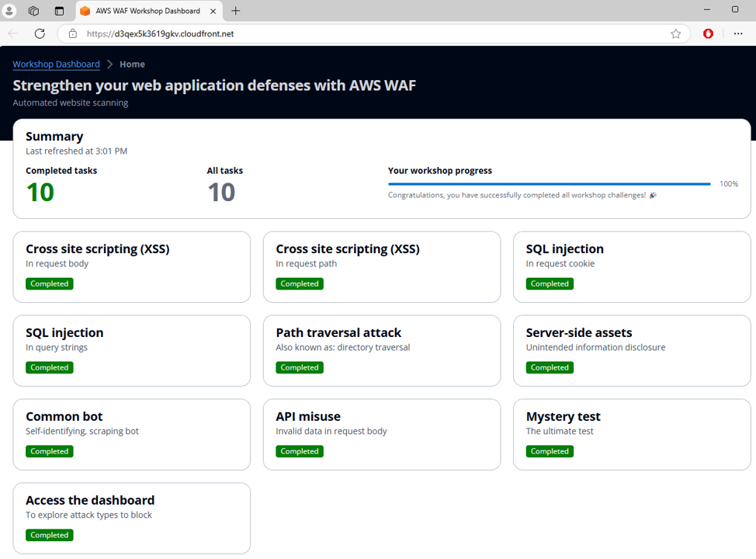Click the site info lock icon
Image resolution: width=756 pixels, height=559 pixels.
73,34
